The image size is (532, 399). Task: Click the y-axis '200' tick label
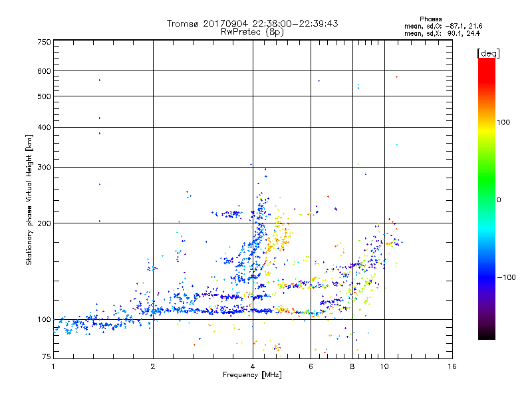pyautogui.click(x=44, y=223)
